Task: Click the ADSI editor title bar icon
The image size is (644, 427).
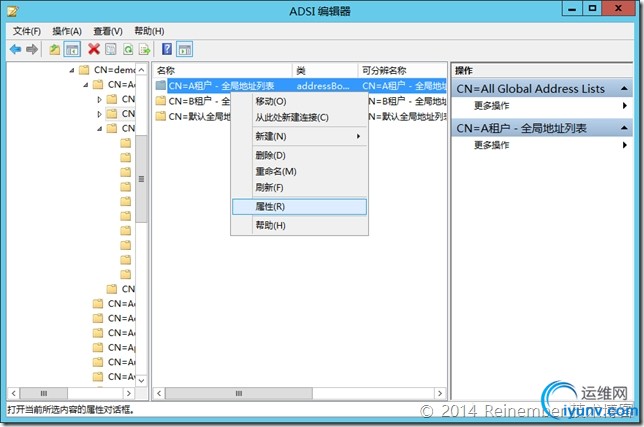Action: click(12, 11)
